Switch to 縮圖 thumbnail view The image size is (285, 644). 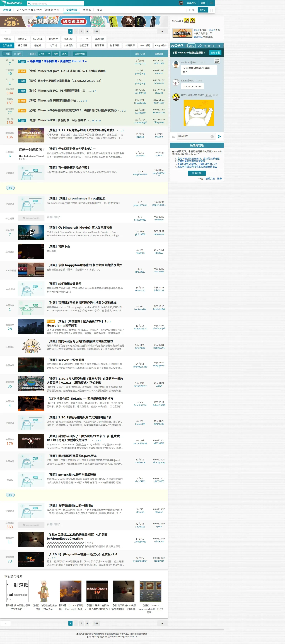tap(7, 54)
